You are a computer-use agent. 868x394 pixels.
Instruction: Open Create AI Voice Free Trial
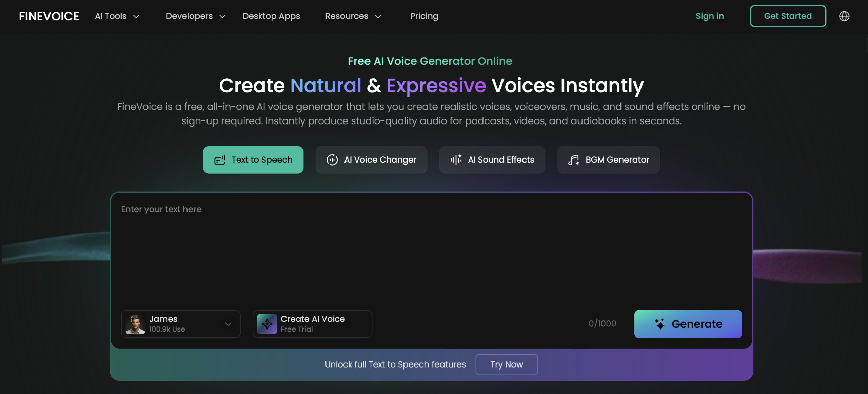click(x=312, y=324)
